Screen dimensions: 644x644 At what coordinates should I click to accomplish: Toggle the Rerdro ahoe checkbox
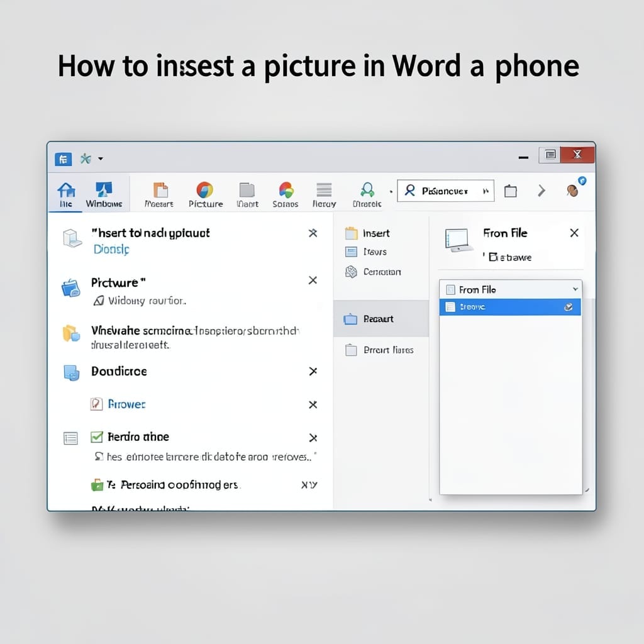96,437
